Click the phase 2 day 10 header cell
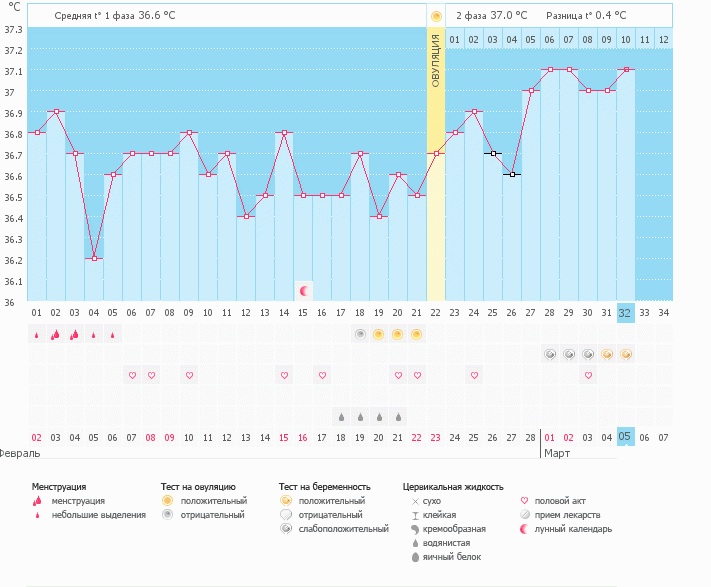The height and width of the screenshot is (587, 711). pyautogui.click(x=626, y=39)
